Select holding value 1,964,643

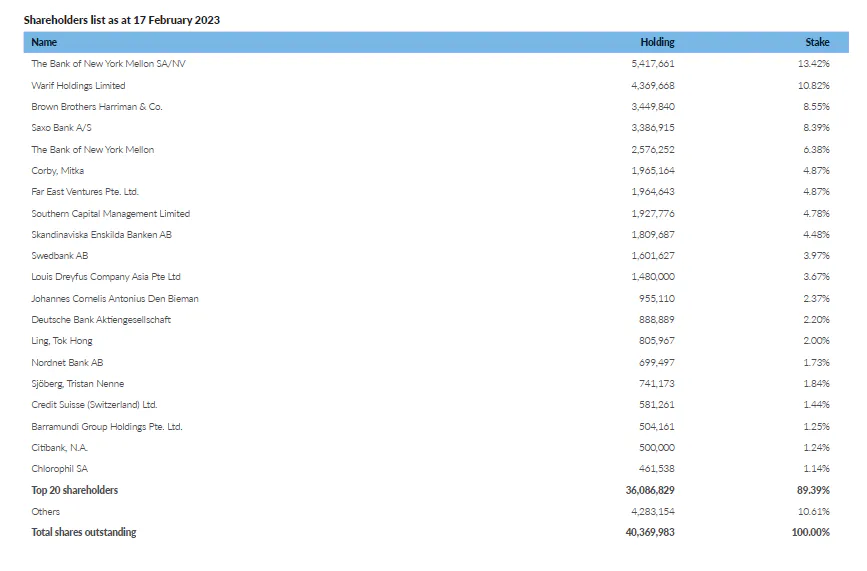coord(653,192)
